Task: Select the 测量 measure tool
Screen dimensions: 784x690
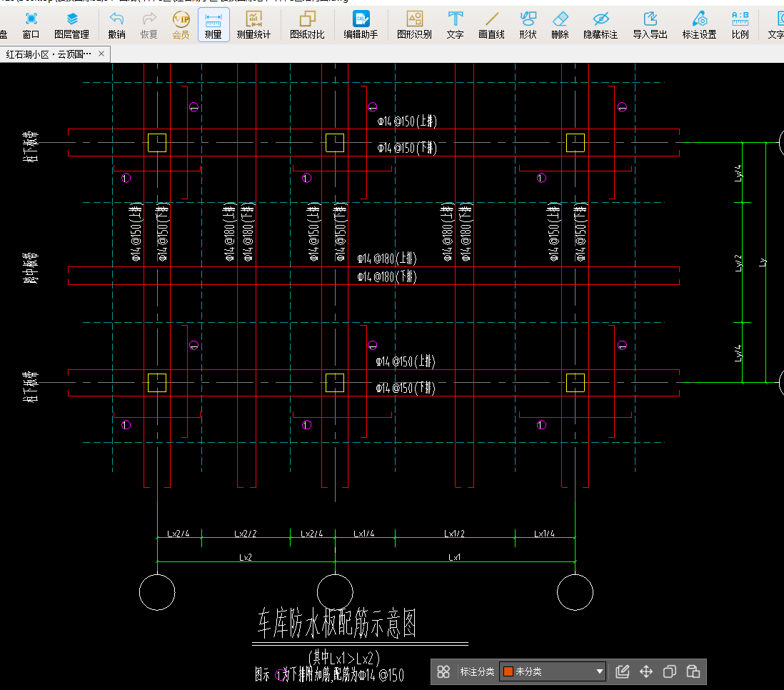Action: (x=213, y=26)
